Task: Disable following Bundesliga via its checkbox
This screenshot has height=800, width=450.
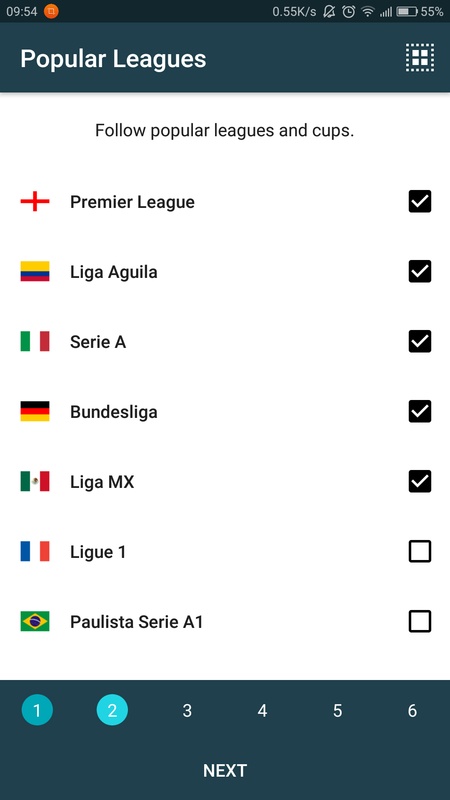Action: pos(420,411)
